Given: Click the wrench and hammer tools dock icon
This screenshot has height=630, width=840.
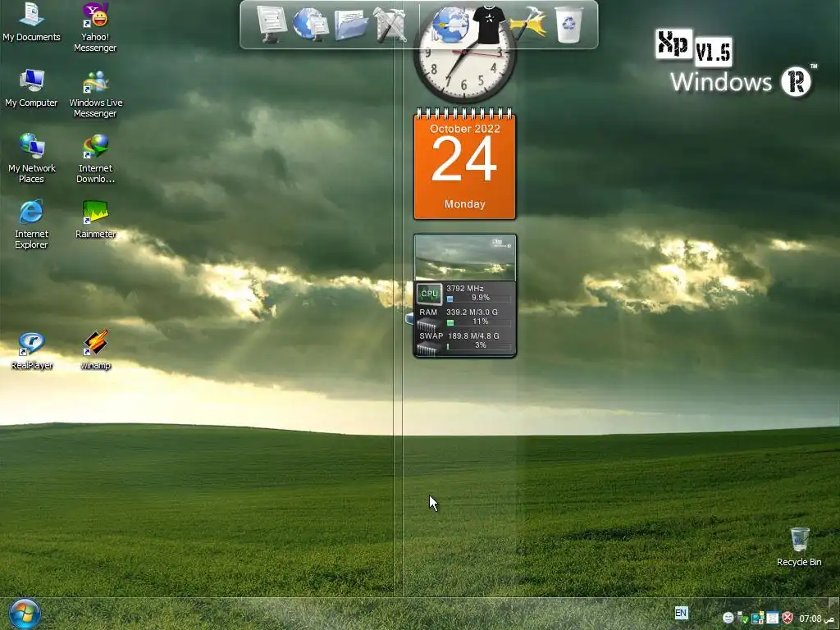Looking at the screenshot, I should 390,25.
